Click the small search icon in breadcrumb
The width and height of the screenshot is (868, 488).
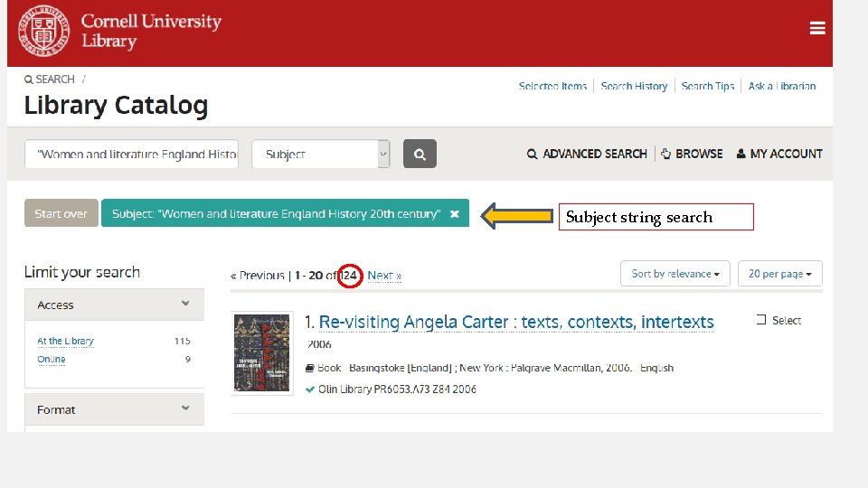29,80
